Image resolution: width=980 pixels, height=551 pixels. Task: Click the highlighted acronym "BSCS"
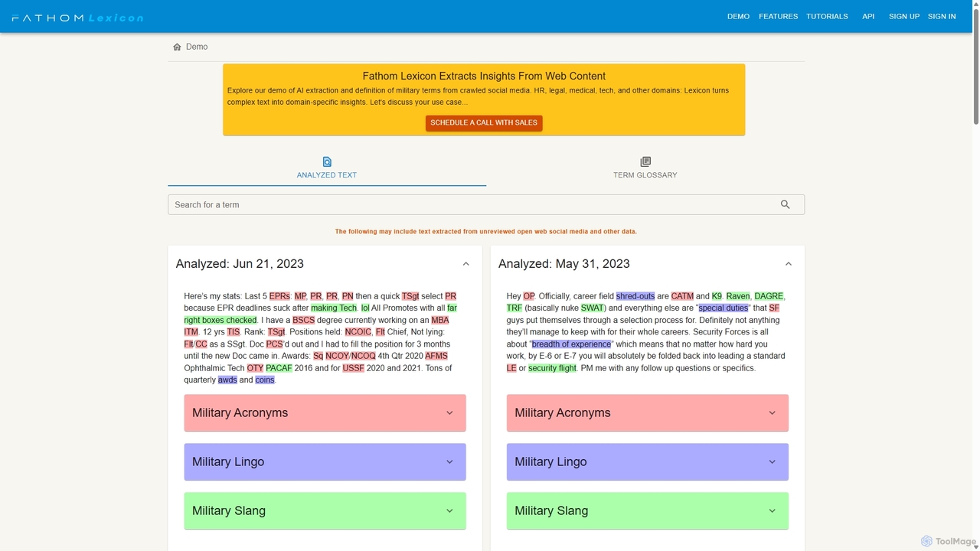point(303,320)
